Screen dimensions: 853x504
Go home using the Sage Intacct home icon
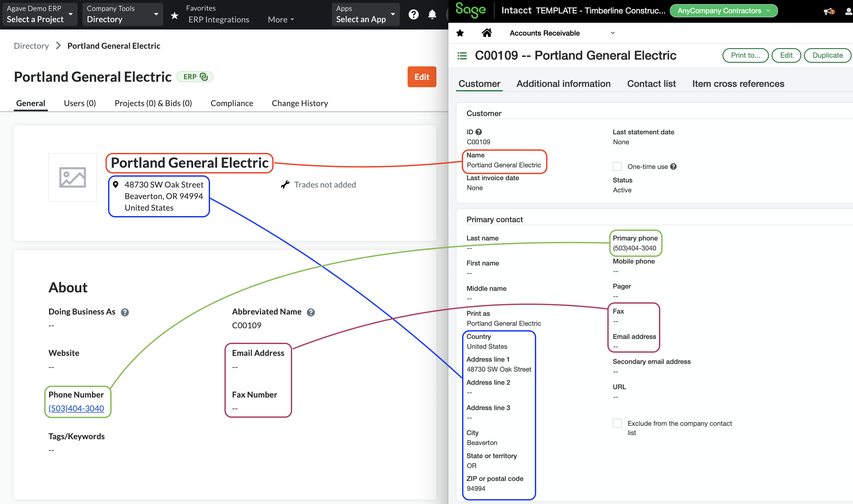click(x=487, y=33)
